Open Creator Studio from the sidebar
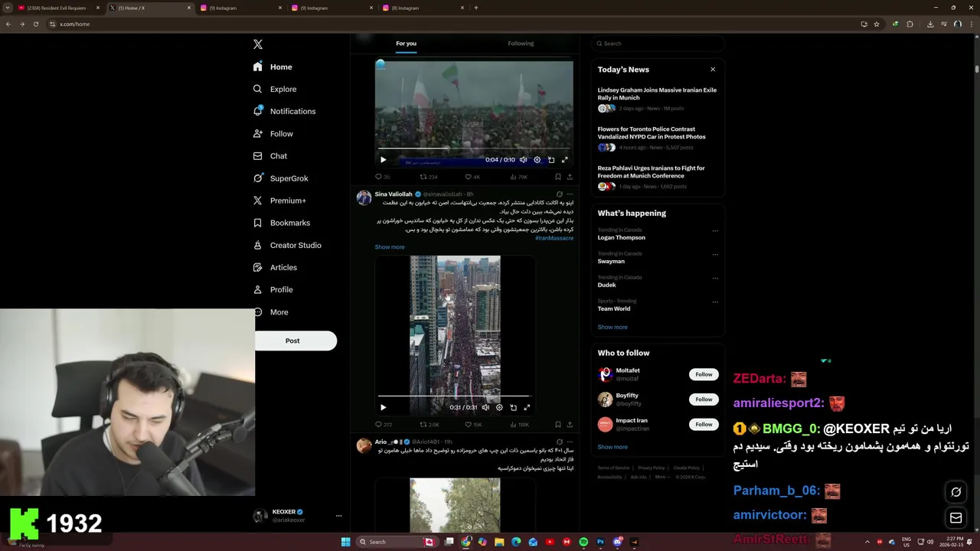 [287, 245]
